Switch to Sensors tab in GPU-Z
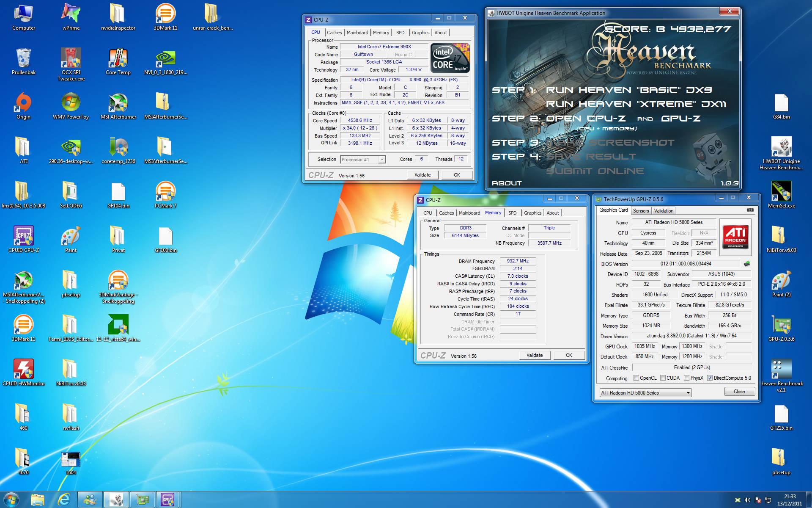The image size is (812, 508). 641,211
